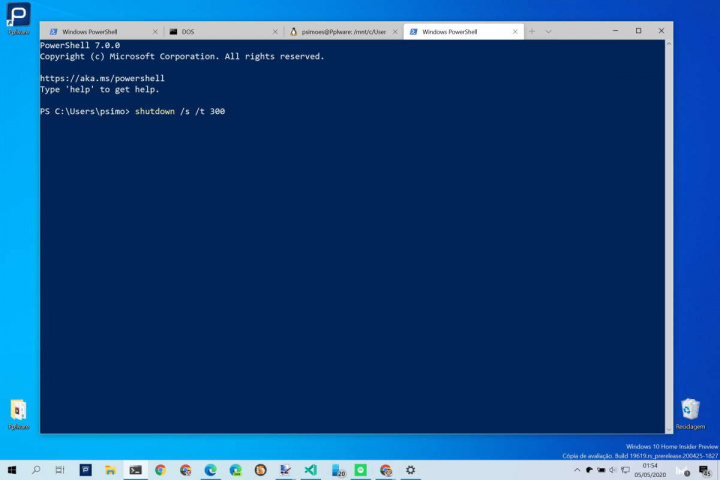Open the Recycle Bin (Reciclagem) desktop icon
720x480 pixels.
click(x=690, y=409)
